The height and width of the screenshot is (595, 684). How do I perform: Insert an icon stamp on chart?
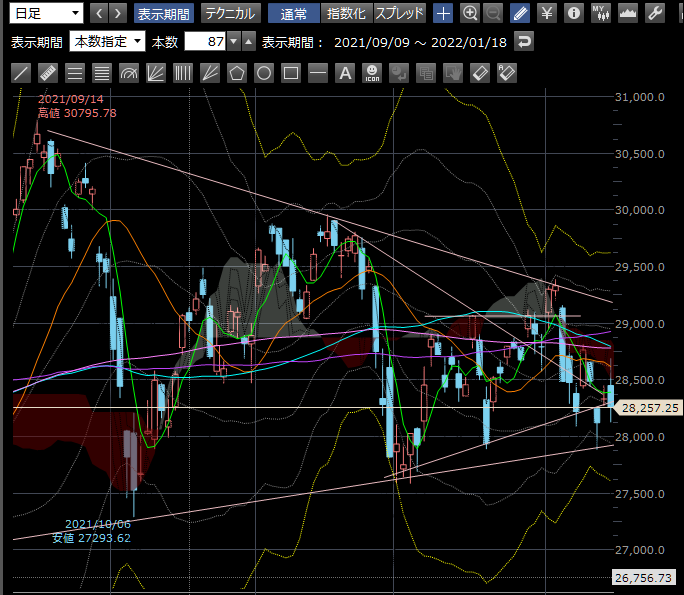click(372, 73)
